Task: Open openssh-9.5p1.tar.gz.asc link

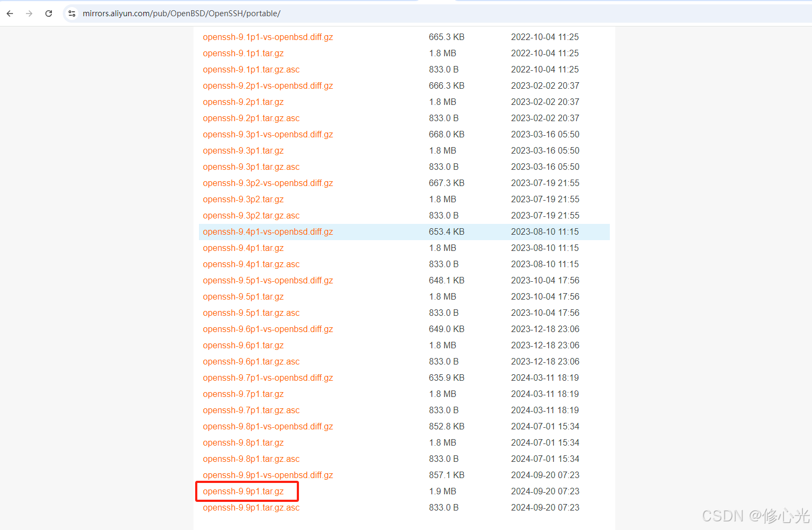Action: point(251,313)
